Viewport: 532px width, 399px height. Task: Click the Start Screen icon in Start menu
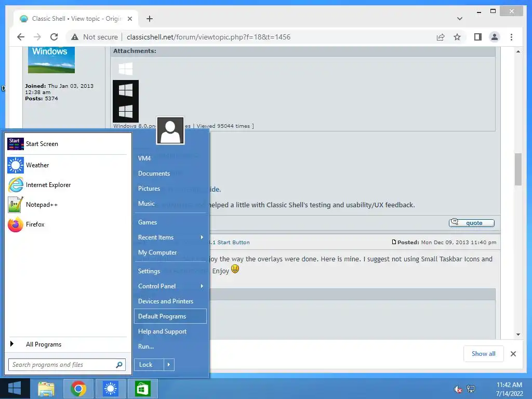[x=16, y=144]
